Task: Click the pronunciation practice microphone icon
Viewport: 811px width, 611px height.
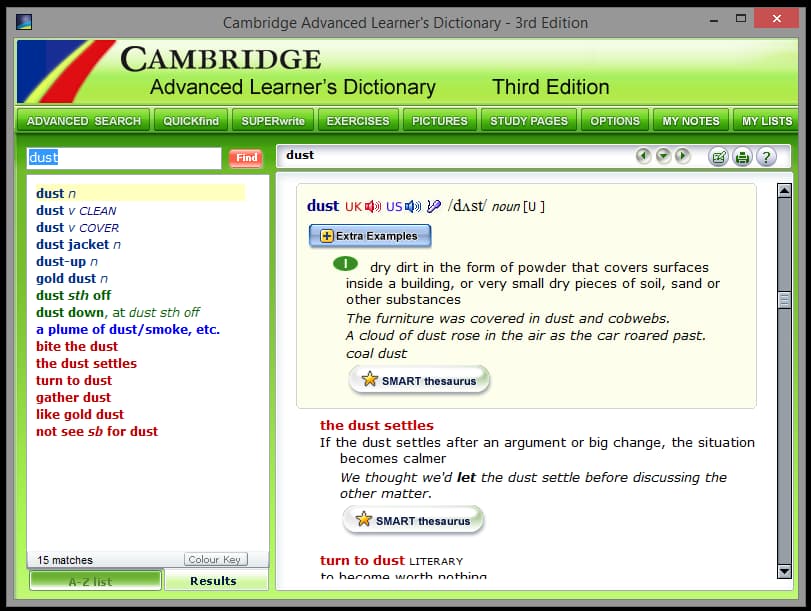Action: (433, 206)
